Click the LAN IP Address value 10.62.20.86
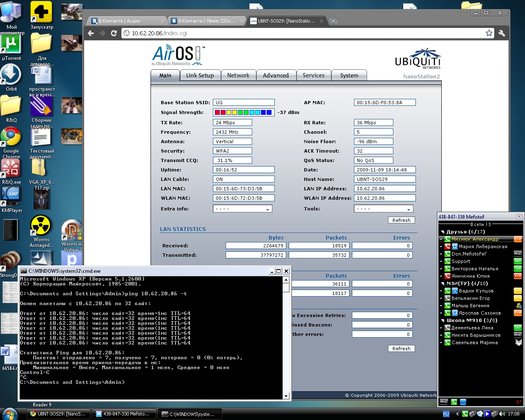525x420 pixels. pyautogui.click(x=385, y=189)
